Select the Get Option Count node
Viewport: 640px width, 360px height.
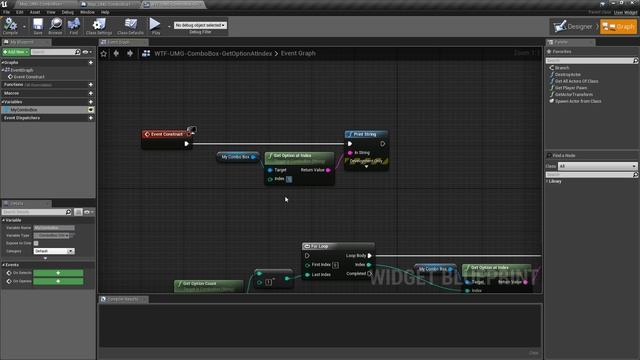209,285
